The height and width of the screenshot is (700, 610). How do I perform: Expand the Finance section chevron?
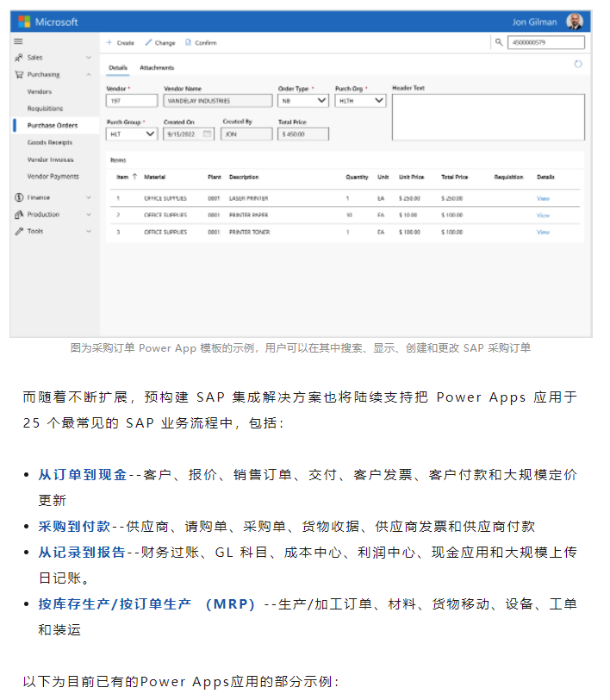tap(89, 197)
